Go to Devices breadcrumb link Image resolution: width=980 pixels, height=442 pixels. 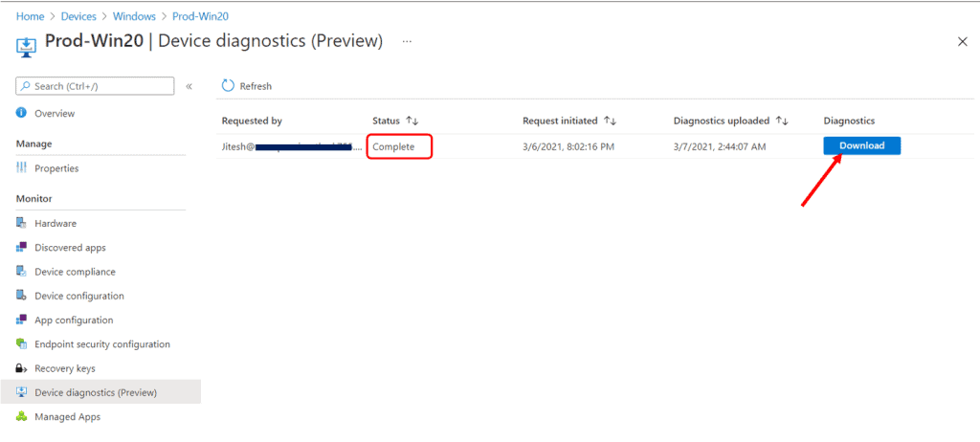tap(78, 16)
